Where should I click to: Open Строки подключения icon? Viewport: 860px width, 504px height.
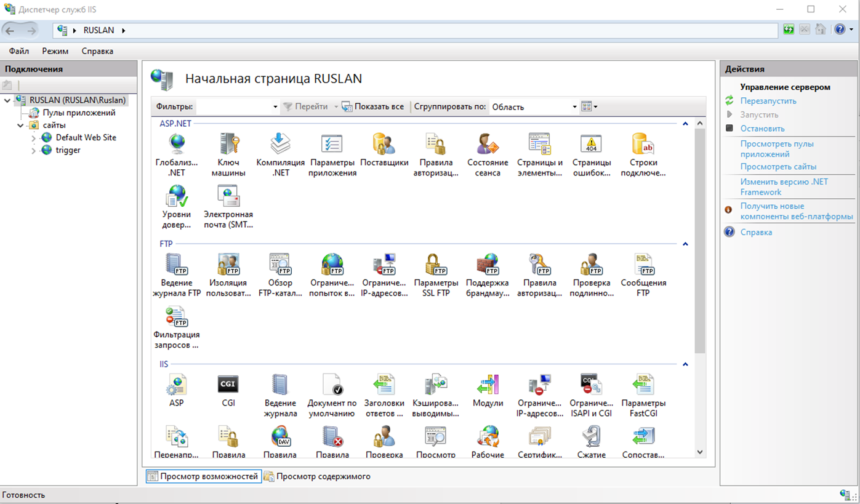click(x=643, y=145)
